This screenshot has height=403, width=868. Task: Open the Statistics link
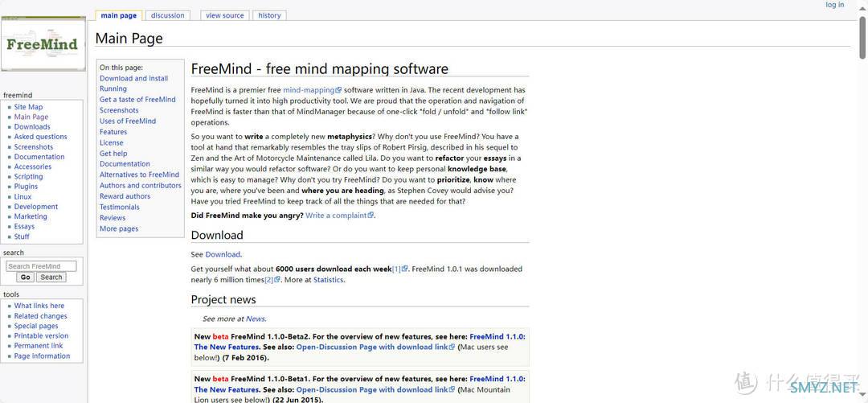pos(328,280)
